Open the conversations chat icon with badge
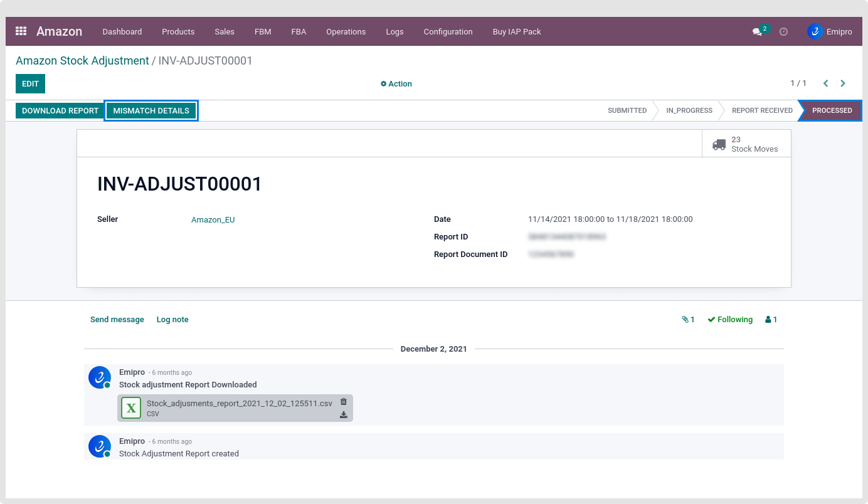 pyautogui.click(x=758, y=32)
